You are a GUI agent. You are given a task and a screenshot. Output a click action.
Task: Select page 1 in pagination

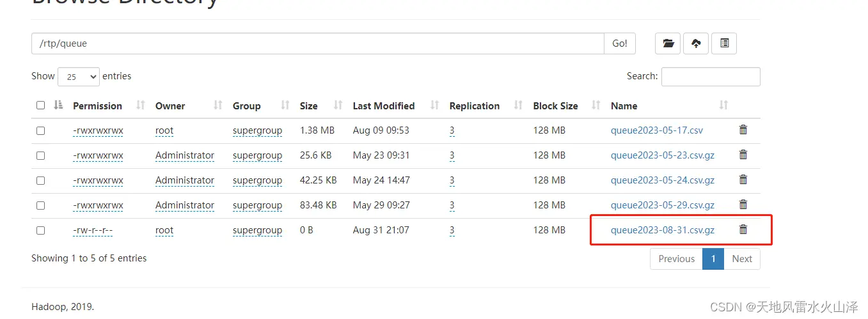pyautogui.click(x=713, y=259)
